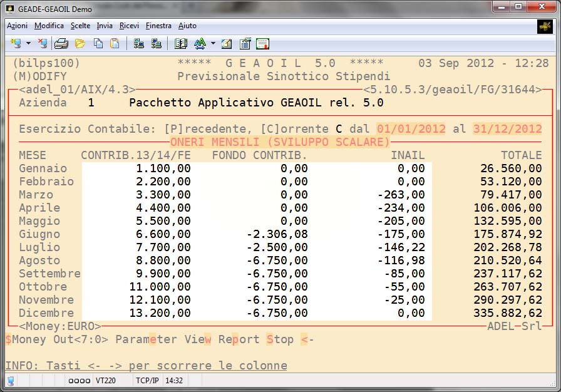561x392 pixels.
Task: Click the new connection toolbar icon
Action: (16, 44)
